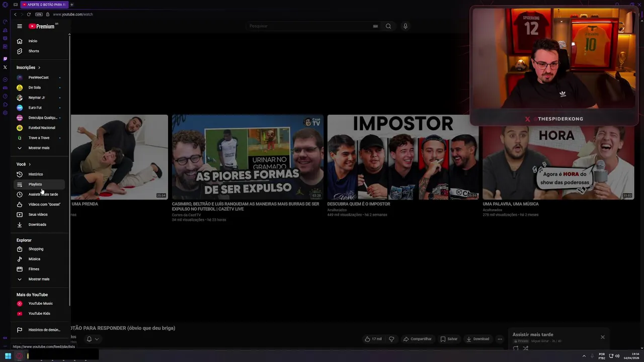The width and height of the screenshot is (644, 362).
Task: Click the on-screen keyboard icon in search
Action: point(375,26)
